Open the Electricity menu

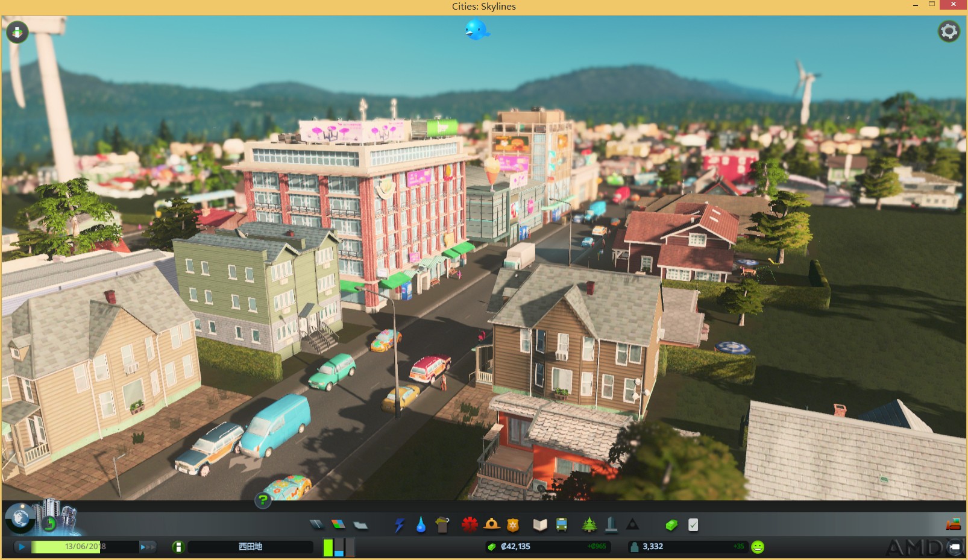coord(399,525)
